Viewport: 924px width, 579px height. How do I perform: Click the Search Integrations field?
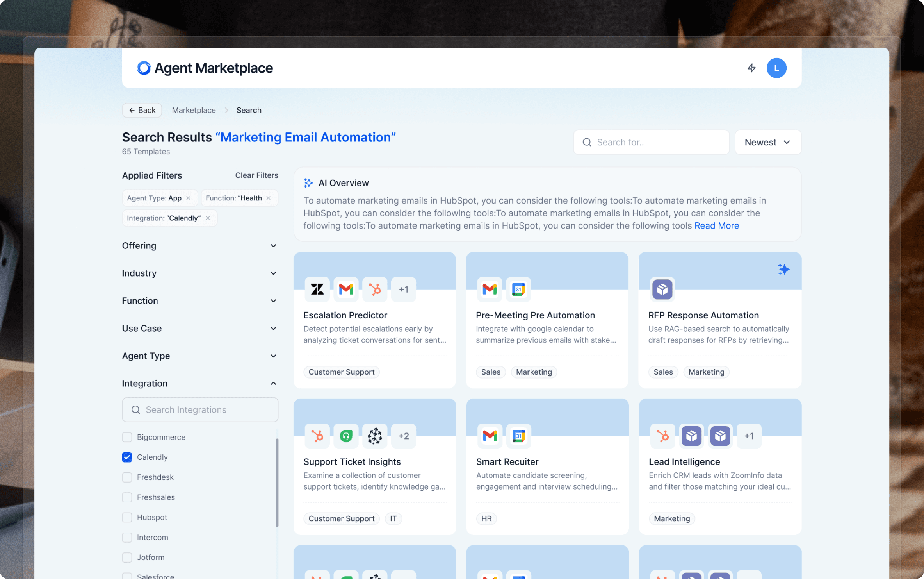199,410
